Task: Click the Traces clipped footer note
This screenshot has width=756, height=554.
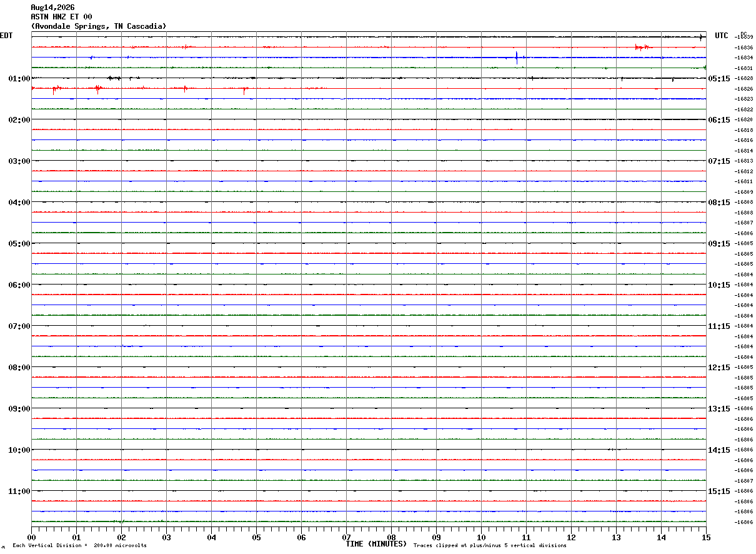Action: [490, 546]
